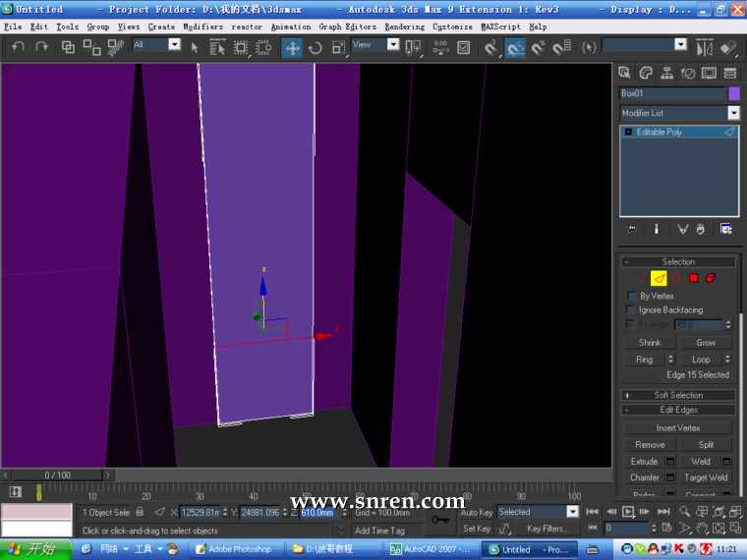
Task: Click Edit Named Selection Sets icon
Action: click(590, 47)
